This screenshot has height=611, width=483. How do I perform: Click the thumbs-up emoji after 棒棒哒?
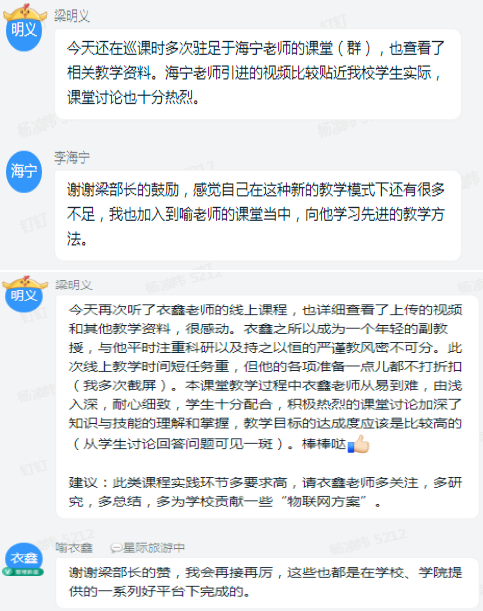pos(358,444)
